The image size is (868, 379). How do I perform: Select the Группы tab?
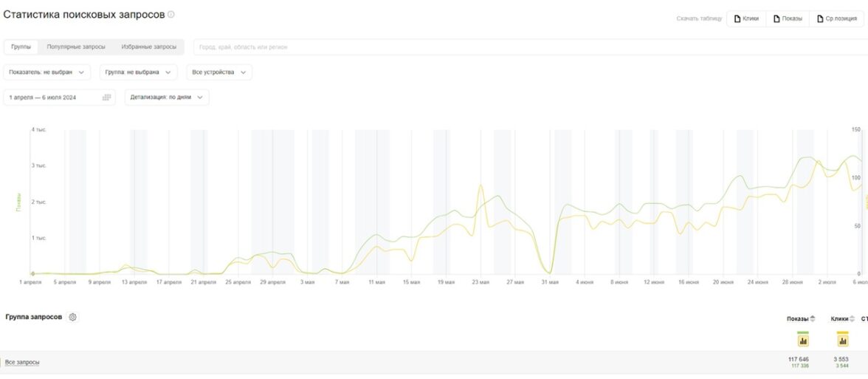tap(21, 47)
